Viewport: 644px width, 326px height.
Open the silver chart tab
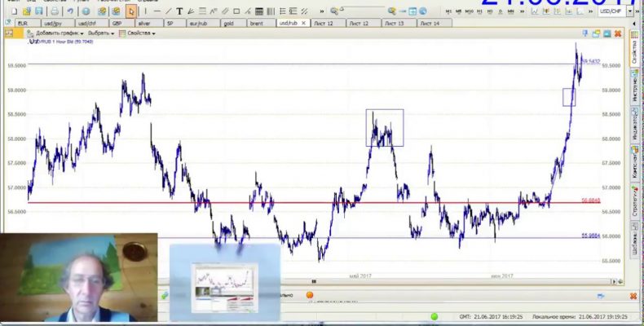pyautogui.click(x=148, y=24)
